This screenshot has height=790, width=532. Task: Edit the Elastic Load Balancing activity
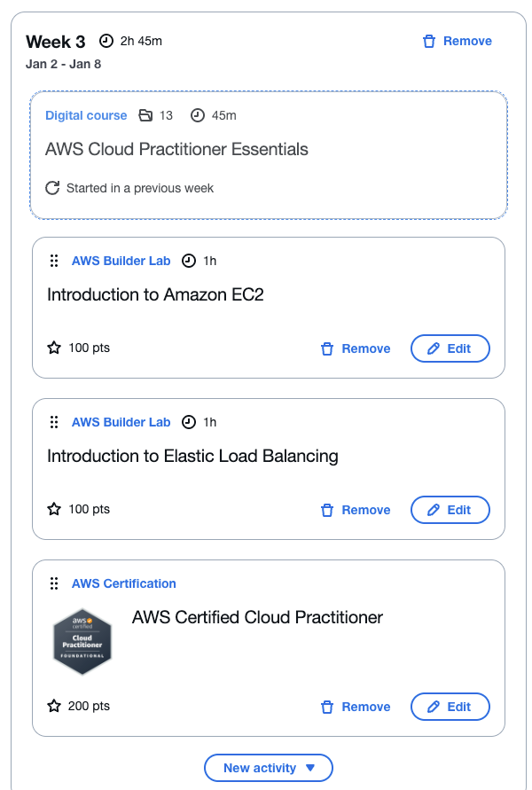[x=450, y=510]
